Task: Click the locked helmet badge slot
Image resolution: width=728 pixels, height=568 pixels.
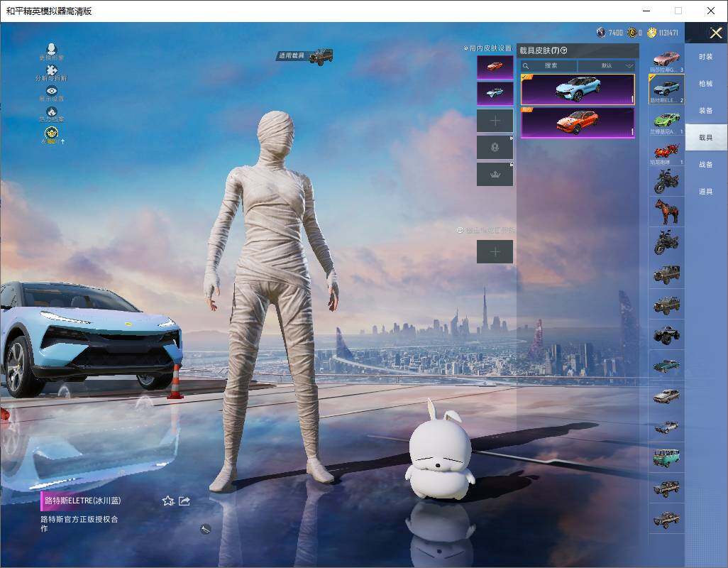Action: (x=495, y=148)
